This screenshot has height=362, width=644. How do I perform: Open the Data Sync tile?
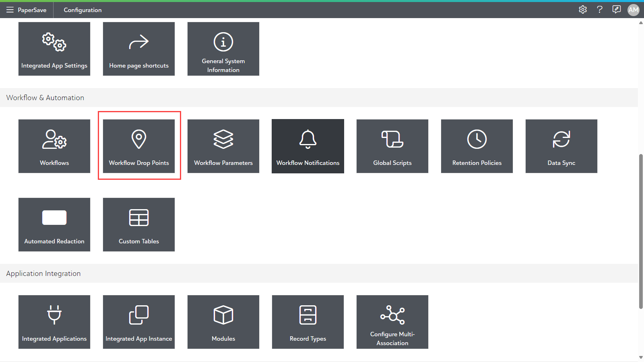coord(561,146)
